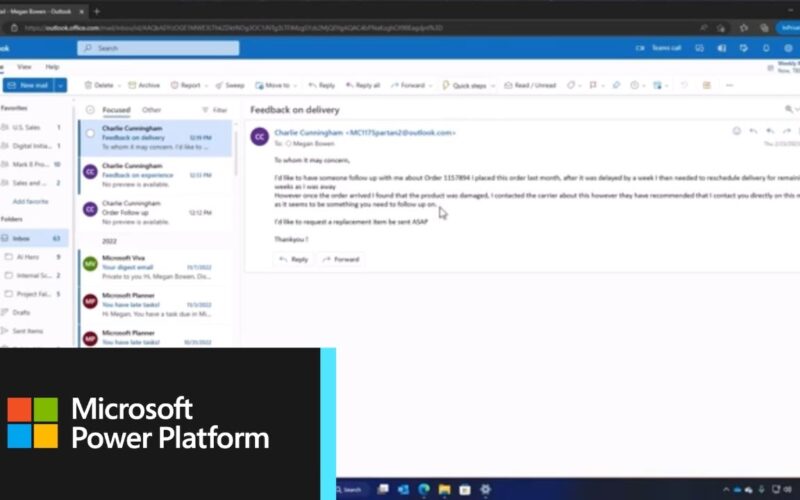The height and width of the screenshot is (500, 800).
Task: Expand the Quick steps dropdown arrow
Action: (493, 86)
